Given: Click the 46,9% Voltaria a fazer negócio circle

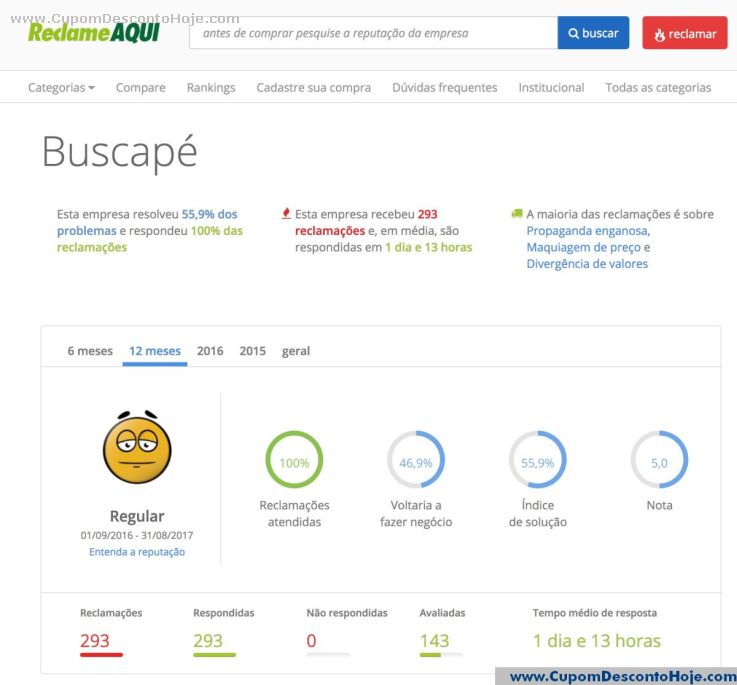Looking at the screenshot, I should [416, 459].
